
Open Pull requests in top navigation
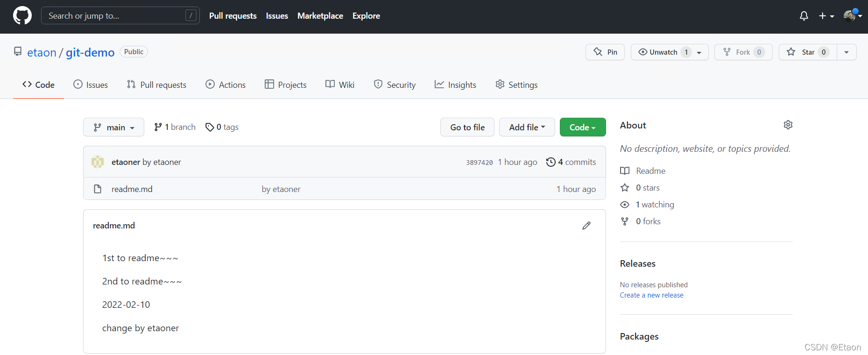(233, 16)
